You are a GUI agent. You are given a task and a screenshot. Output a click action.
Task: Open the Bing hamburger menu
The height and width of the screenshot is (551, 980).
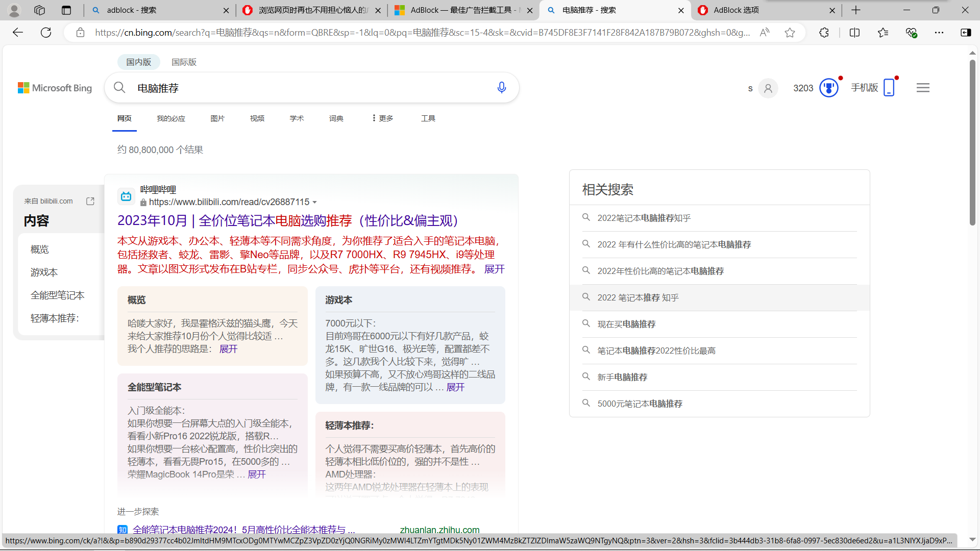pyautogui.click(x=923, y=88)
